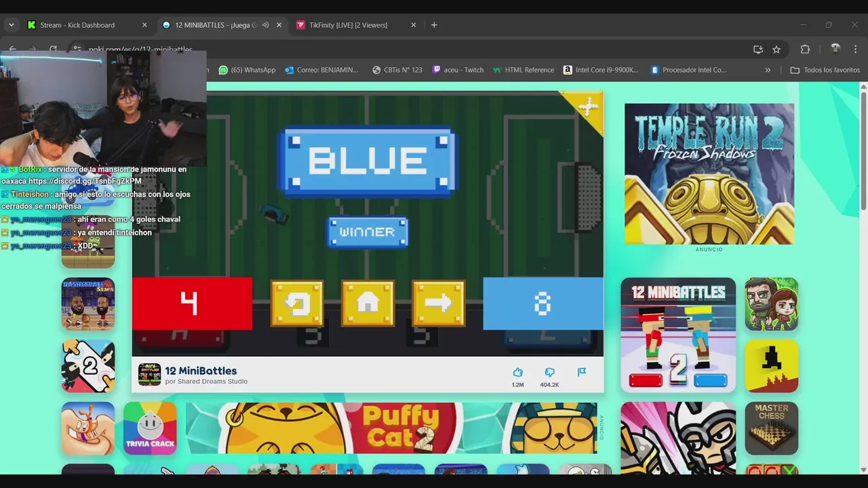Open the Intel Core i9-9900K bookmark

tap(601, 70)
